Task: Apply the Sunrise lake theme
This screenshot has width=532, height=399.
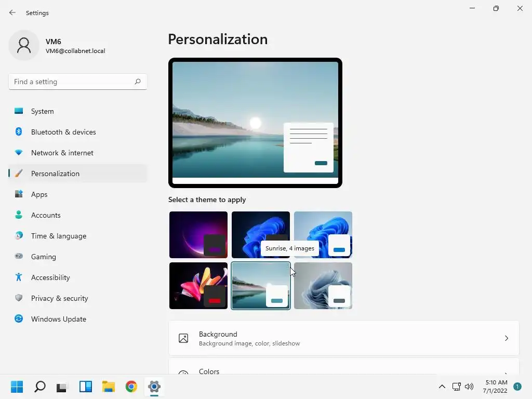Action: point(261,286)
